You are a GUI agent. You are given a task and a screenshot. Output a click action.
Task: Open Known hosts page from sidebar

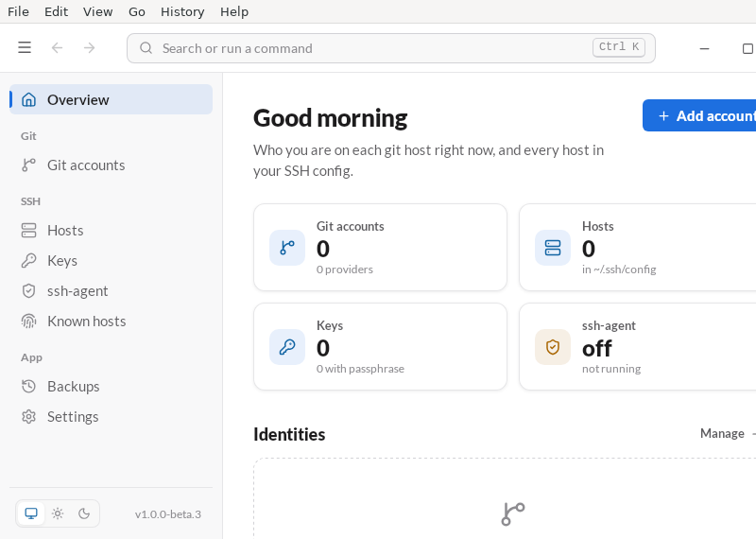pos(111,322)
